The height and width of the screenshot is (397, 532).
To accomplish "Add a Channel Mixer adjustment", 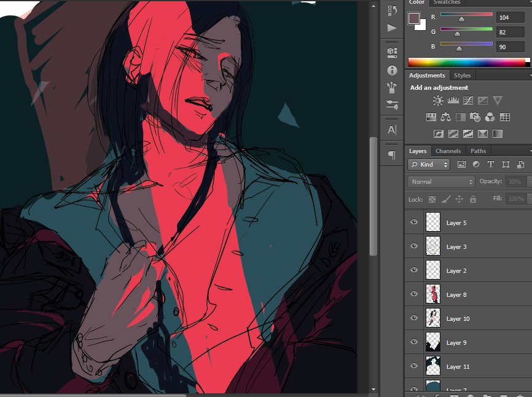I will 490,117.
